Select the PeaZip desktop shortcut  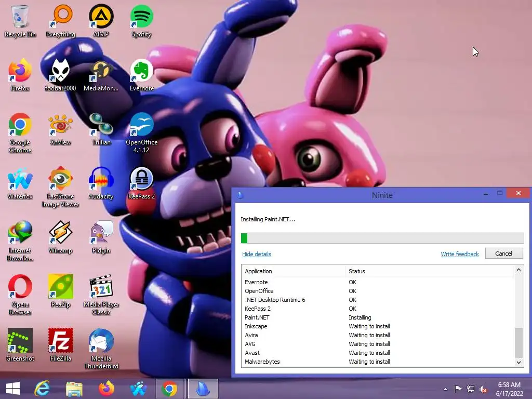(x=60, y=291)
